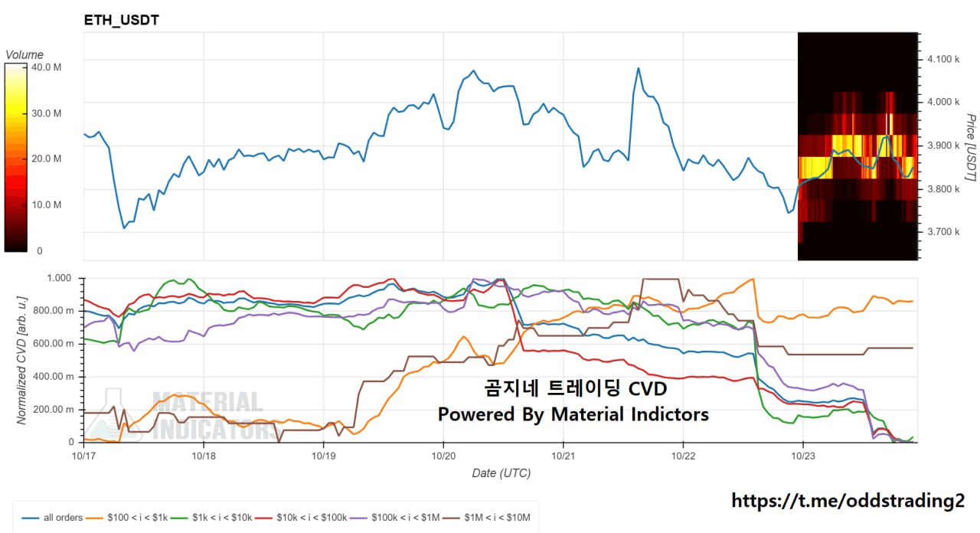Click the 4.100 k price axis label
This screenshot has height=533, width=980.
point(942,59)
